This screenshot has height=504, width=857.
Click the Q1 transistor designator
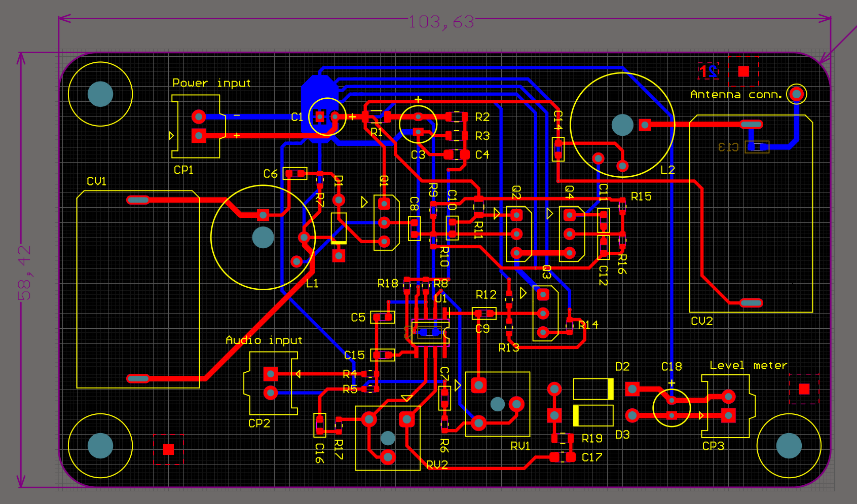384,181
